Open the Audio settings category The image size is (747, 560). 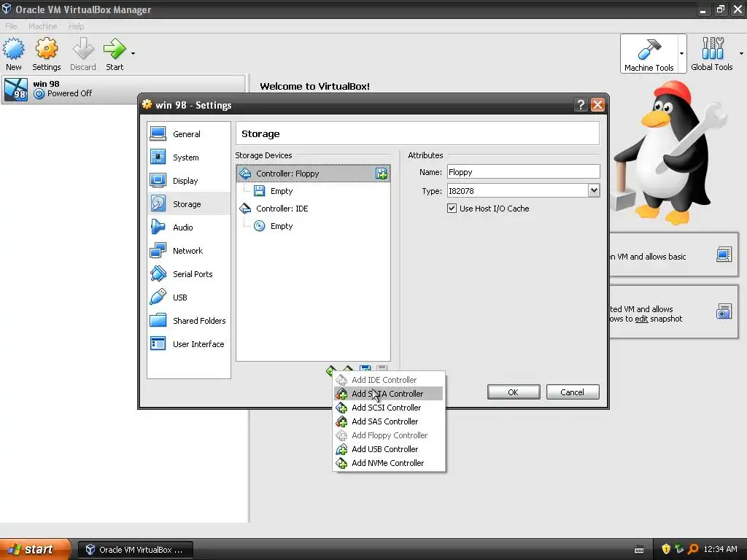pyautogui.click(x=189, y=227)
